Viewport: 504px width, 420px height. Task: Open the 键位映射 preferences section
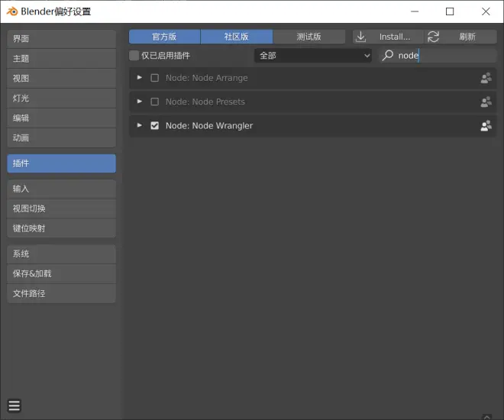(61, 228)
